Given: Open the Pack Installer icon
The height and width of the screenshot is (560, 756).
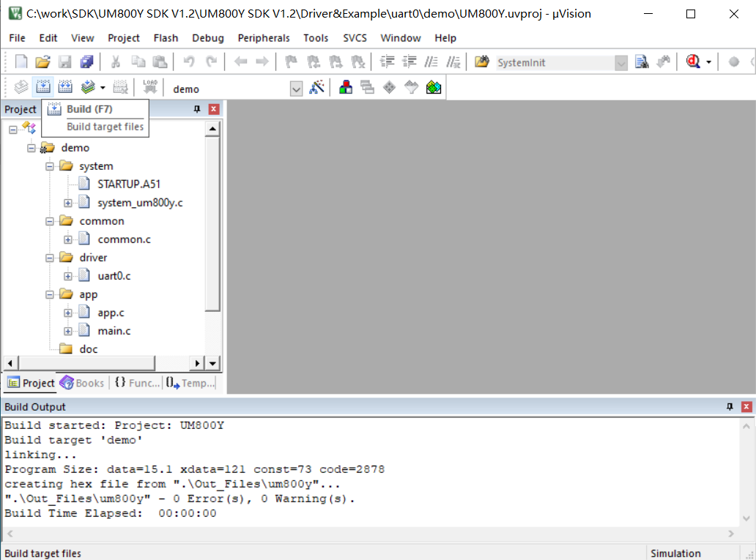Looking at the screenshot, I should tap(434, 88).
